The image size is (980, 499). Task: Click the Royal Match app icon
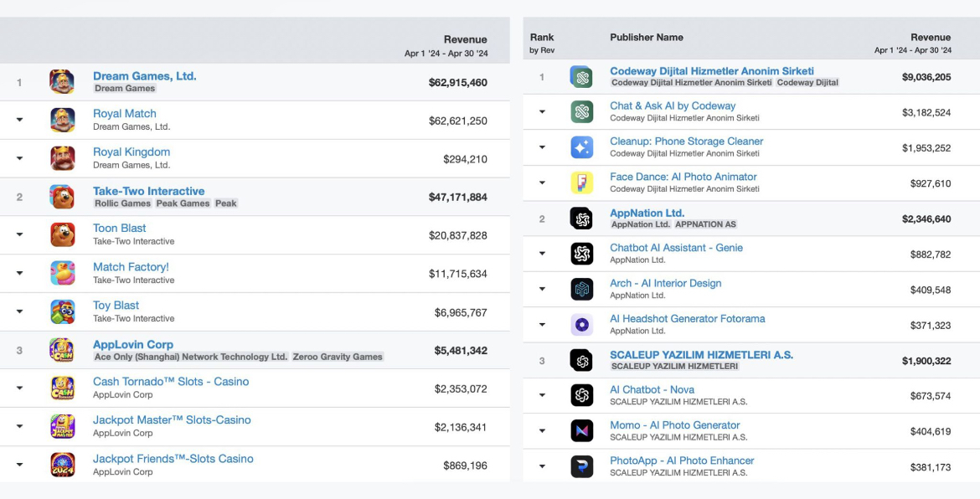pyautogui.click(x=63, y=120)
